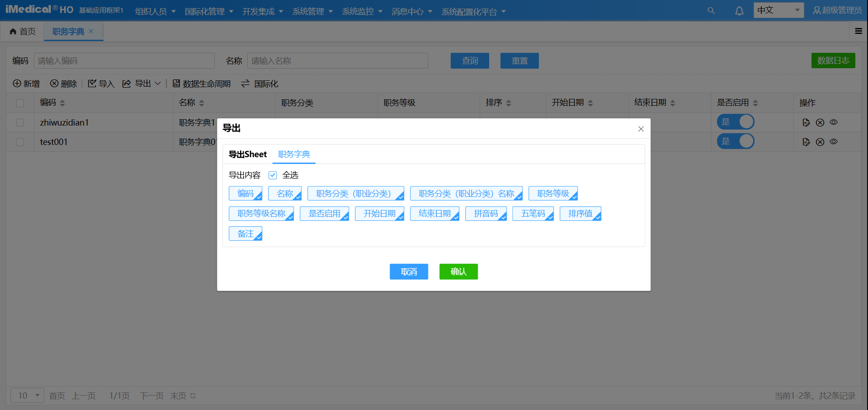The image size is (868, 410).
Task: Deselect the 拼音码 export field
Action: tap(486, 214)
